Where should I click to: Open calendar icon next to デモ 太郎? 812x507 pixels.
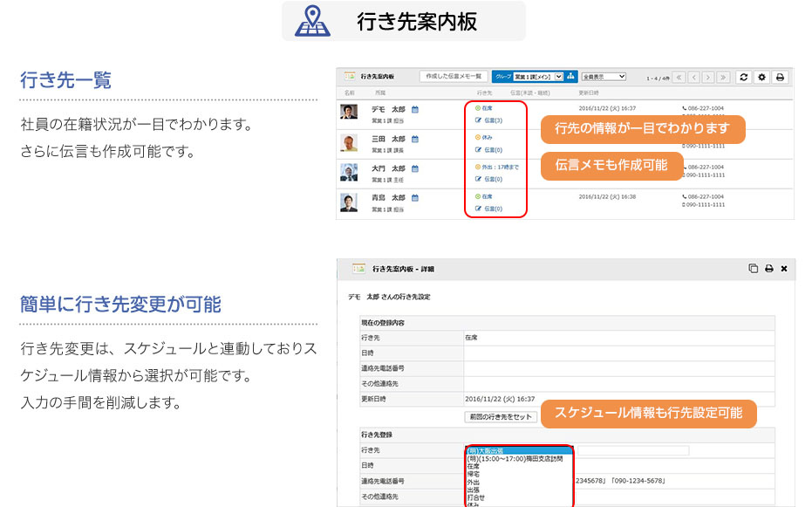tap(415, 110)
